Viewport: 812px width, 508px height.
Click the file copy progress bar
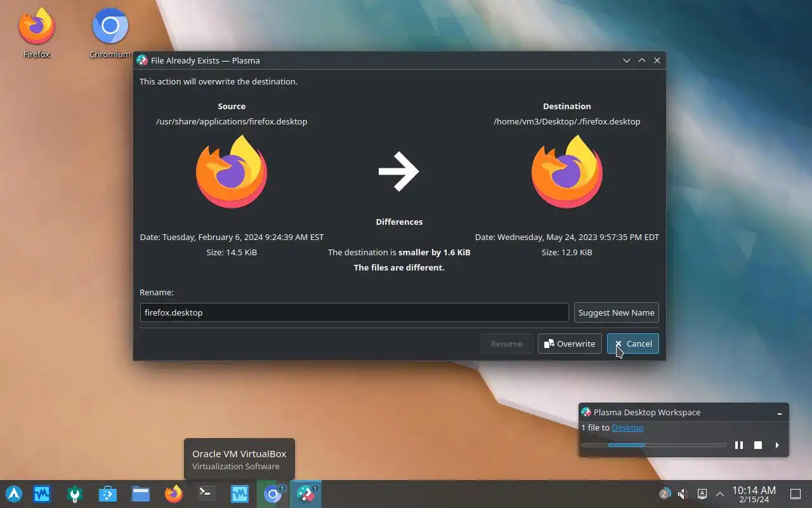pyautogui.click(x=654, y=445)
